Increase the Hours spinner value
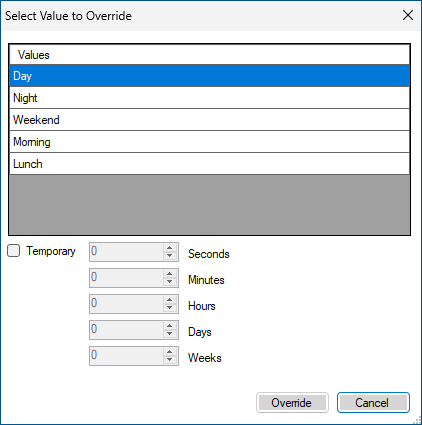Image resolution: width=422 pixels, height=425 pixels. (170, 300)
